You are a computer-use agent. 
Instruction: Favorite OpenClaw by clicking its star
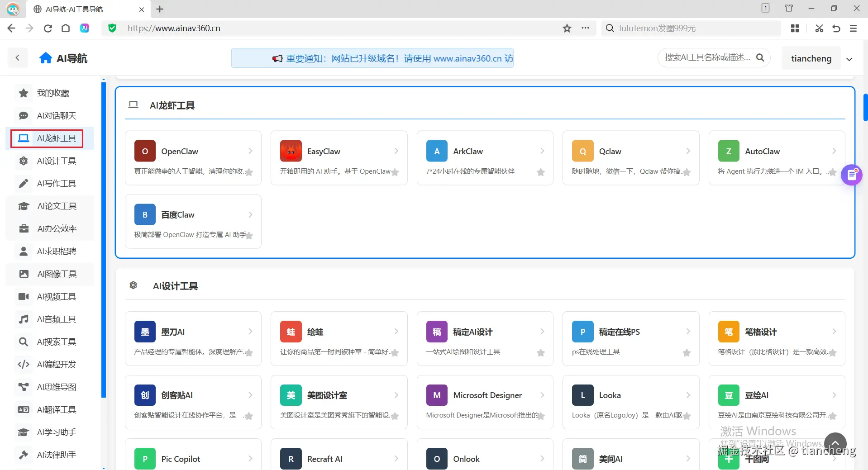(x=249, y=172)
